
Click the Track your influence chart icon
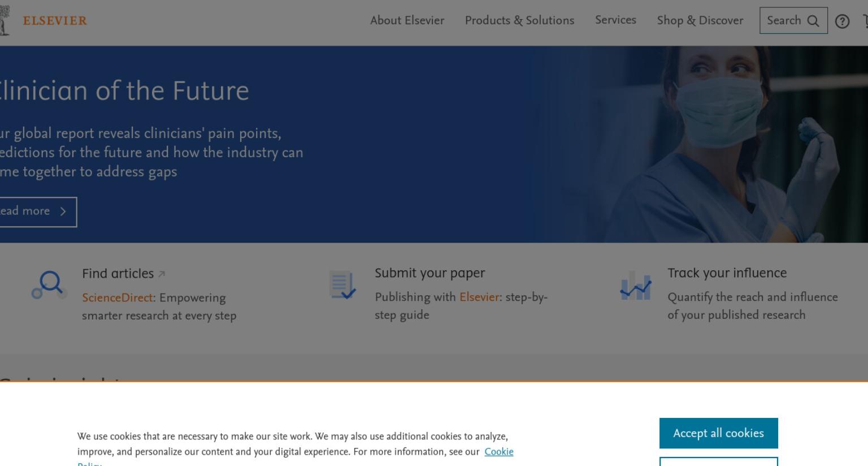click(635, 285)
